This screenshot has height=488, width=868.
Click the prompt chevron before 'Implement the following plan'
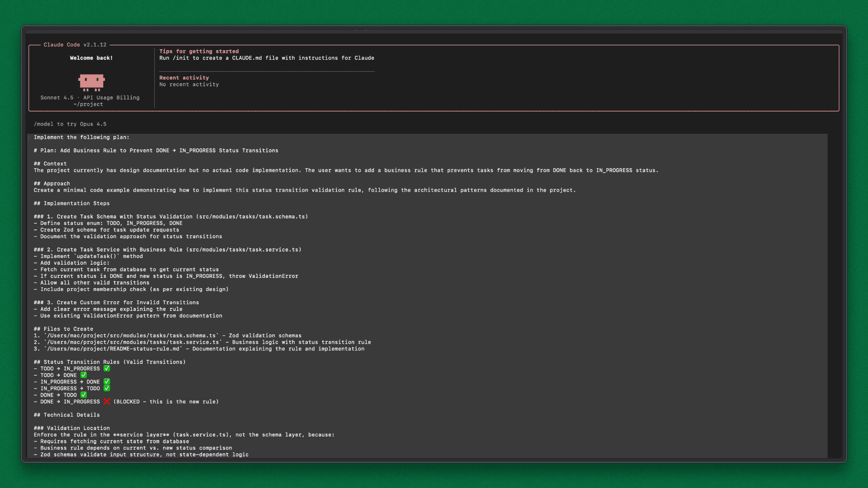(x=28, y=137)
